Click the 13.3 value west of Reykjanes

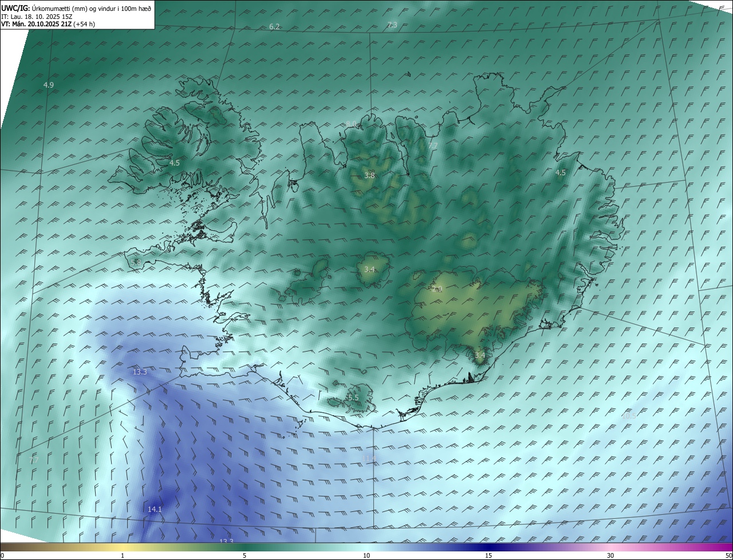click(140, 372)
